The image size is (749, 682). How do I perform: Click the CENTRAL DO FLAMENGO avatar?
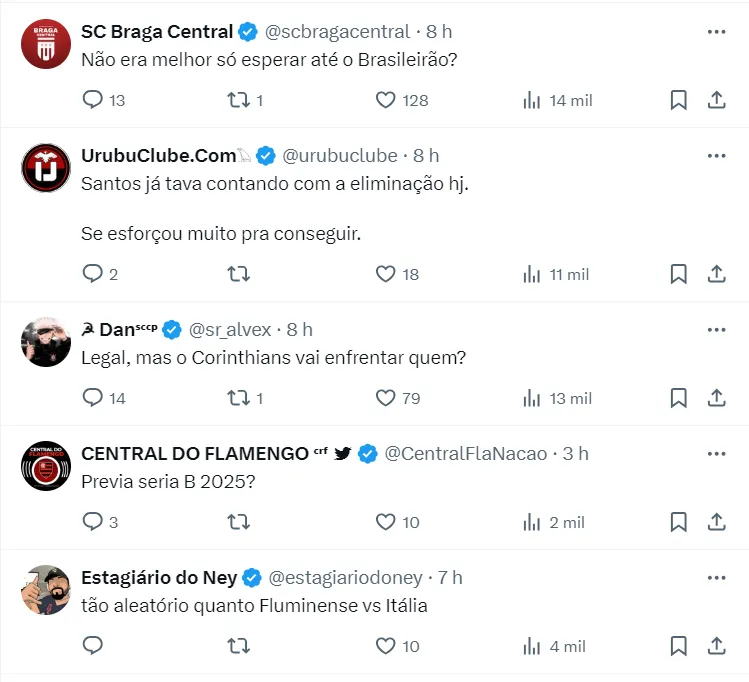click(45, 465)
